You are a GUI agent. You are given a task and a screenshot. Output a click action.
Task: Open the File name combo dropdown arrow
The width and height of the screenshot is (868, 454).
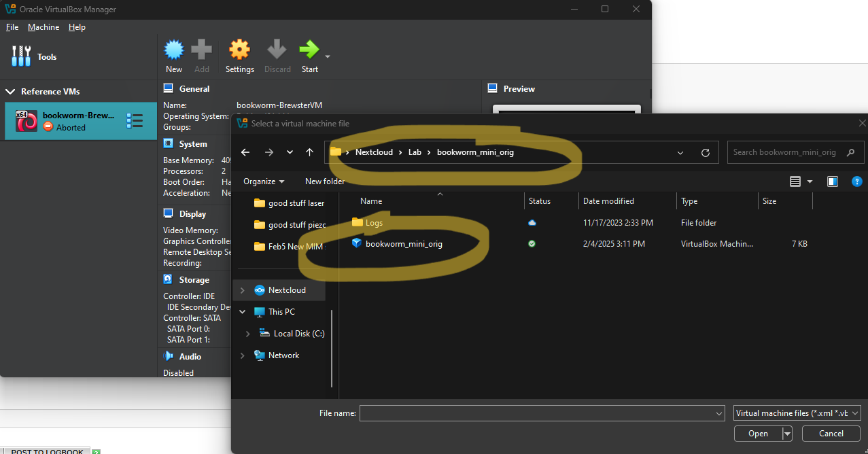pos(719,413)
